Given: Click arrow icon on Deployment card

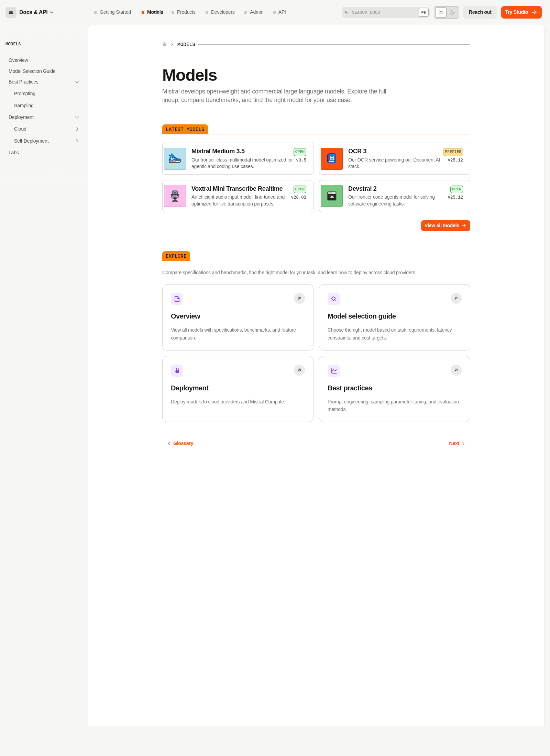Looking at the screenshot, I should [x=299, y=370].
